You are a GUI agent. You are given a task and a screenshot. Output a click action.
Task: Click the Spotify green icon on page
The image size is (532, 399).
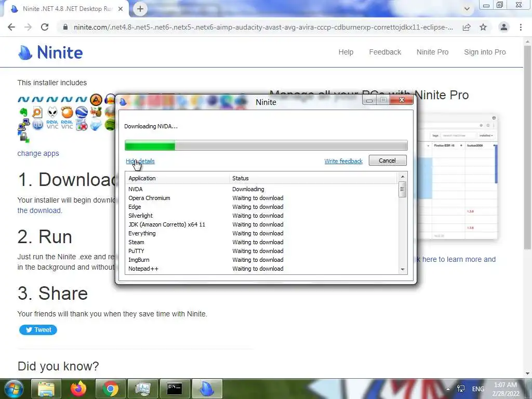tap(110, 125)
